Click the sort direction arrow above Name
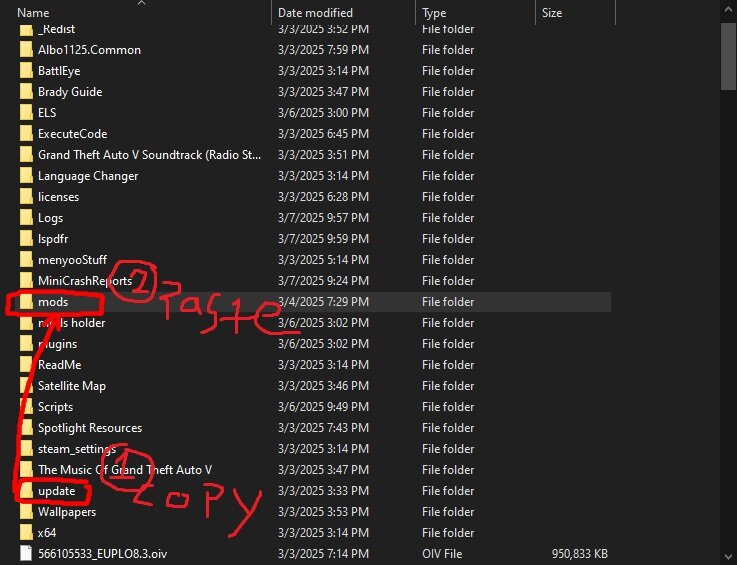The width and height of the screenshot is (737, 565). (x=141, y=3)
